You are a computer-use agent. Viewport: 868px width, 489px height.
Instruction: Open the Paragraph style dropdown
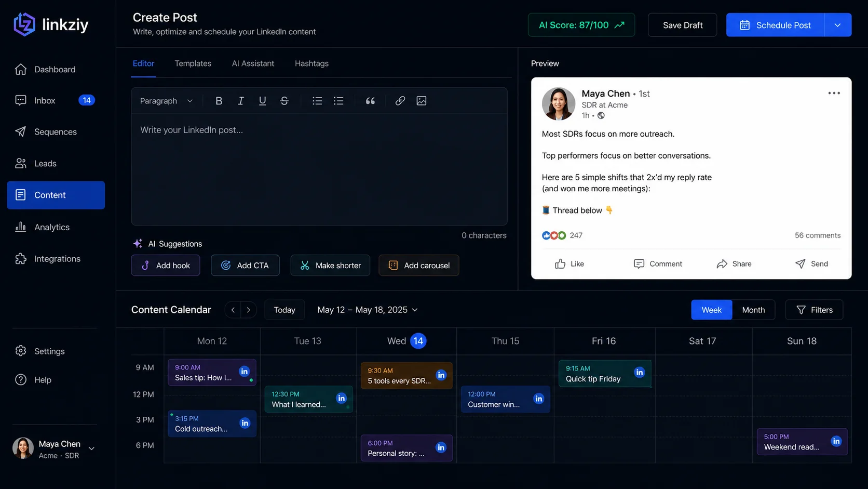coord(166,101)
